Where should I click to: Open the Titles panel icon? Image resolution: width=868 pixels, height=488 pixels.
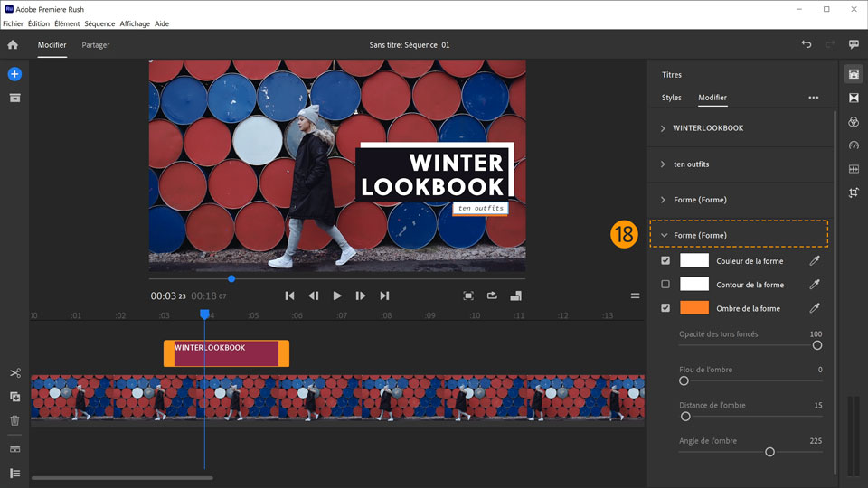[854, 74]
